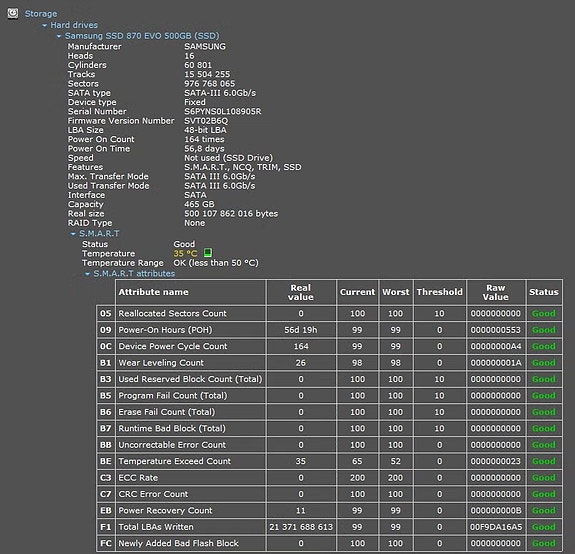
Task: Select Used Reserved Block Count (Total) row
Action: [329, 379]
